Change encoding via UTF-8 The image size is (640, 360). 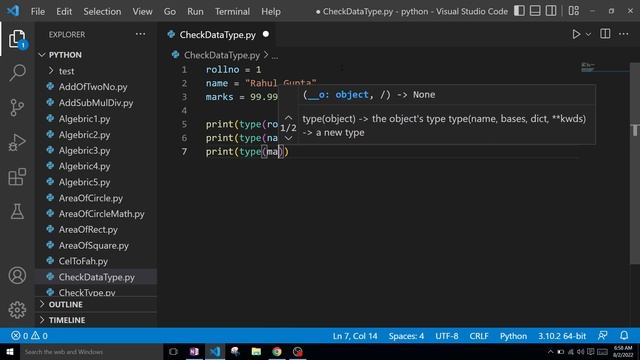(x=447, y=336)
